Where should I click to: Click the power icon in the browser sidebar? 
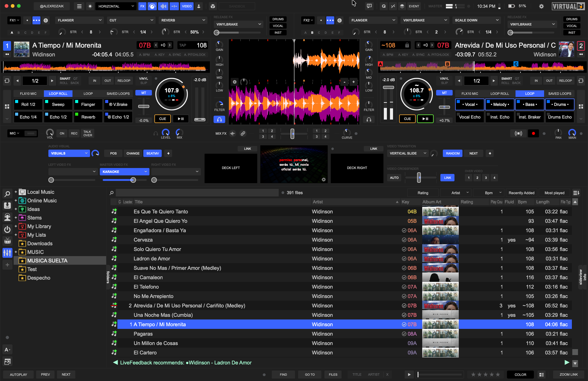(x=7, y=229)
